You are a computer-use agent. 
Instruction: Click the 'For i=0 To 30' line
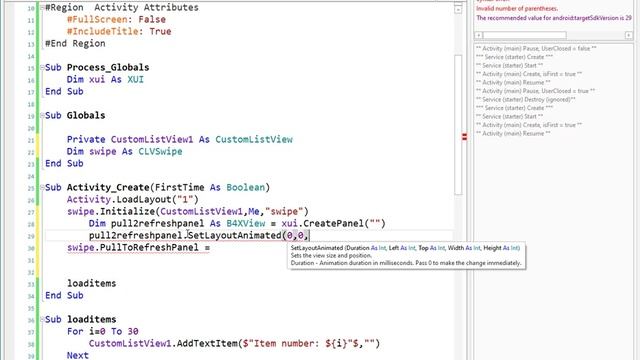click(102, 331)
